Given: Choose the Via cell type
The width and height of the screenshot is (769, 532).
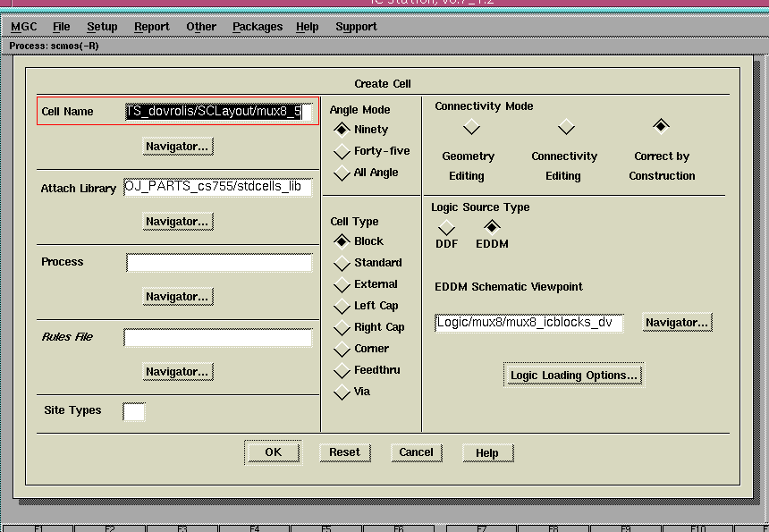Looking at the screenshot, I should [x=342, y=392].
